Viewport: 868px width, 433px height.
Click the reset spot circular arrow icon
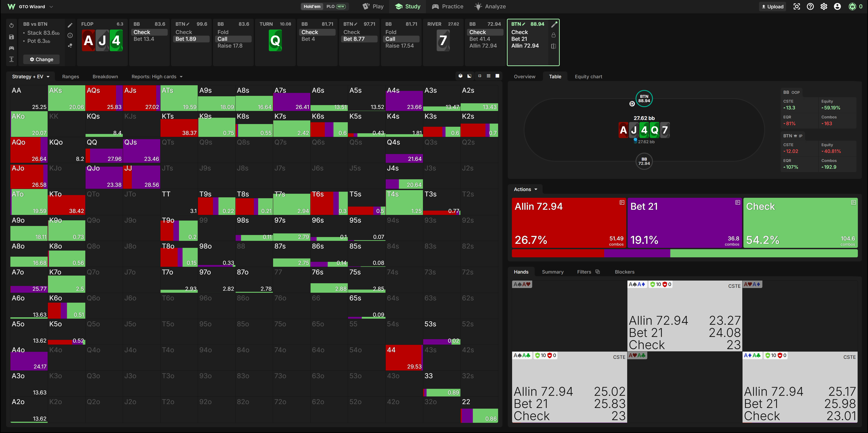pos(12,25)
